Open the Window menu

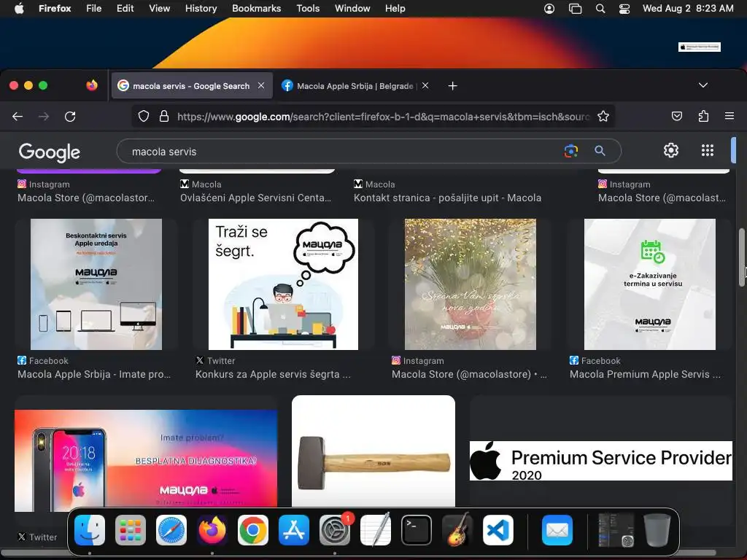coord(352,8)
